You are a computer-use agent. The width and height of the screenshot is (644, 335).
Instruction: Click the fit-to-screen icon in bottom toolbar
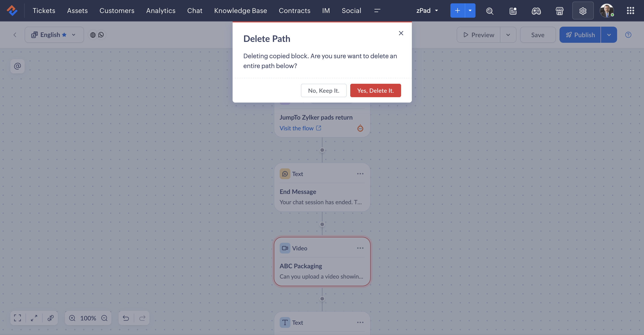[17, 318]
